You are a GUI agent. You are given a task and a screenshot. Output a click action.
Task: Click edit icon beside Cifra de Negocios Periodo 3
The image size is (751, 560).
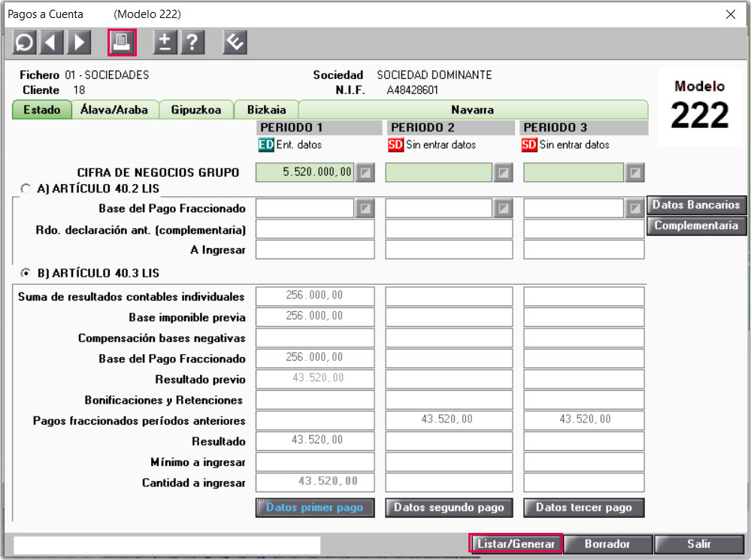tap(635, 172)
